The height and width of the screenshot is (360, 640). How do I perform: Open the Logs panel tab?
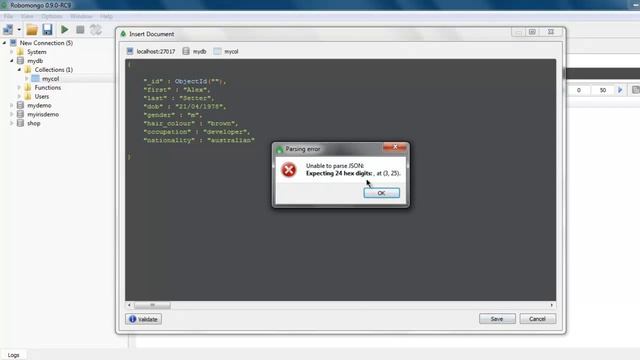pyautogui.click(x=13, y=355)
